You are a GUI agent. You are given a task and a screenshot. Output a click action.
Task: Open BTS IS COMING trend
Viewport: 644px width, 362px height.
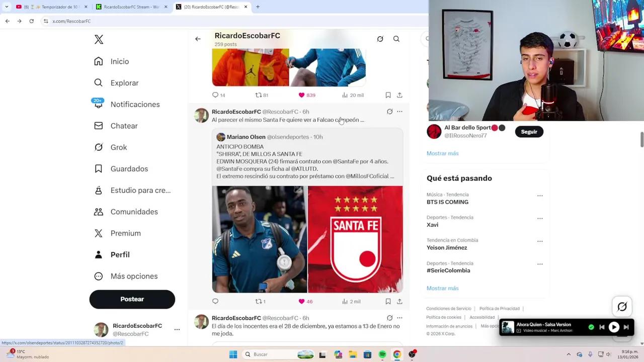point(447,202)
